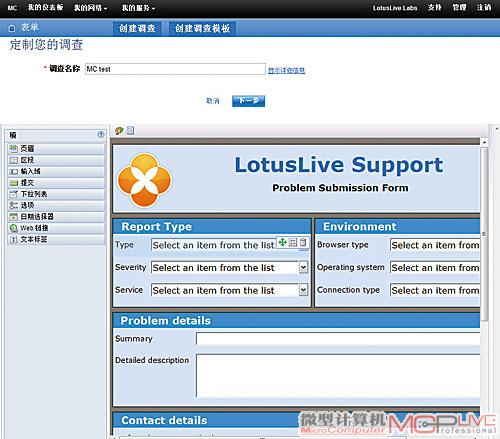
Task: Select the LotusLive Support title text
Action: 339,165
